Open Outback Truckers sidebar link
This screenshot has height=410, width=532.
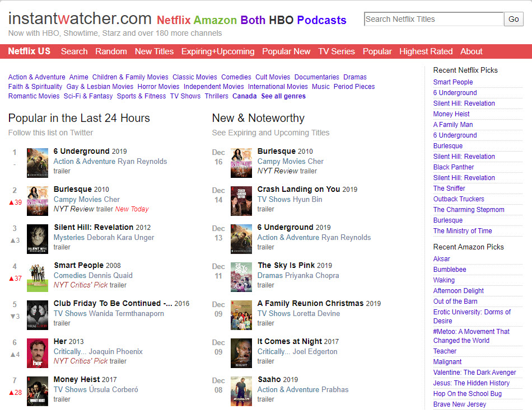click(459, 199)
